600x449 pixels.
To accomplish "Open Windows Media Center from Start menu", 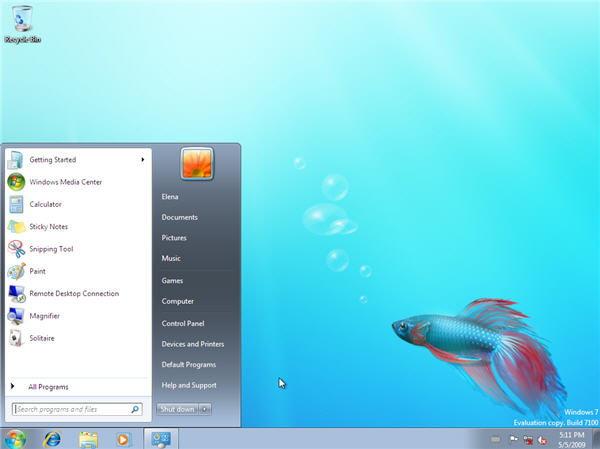I will point(65,182).
